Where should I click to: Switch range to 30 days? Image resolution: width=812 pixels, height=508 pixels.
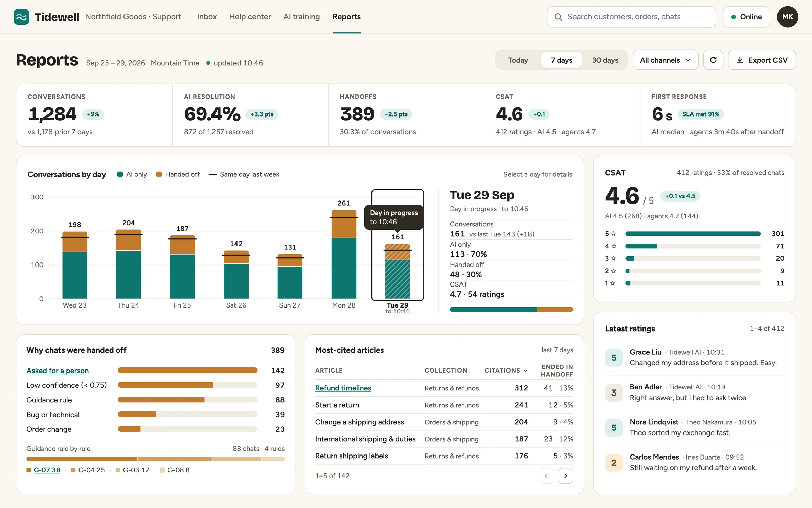(605, 60)
